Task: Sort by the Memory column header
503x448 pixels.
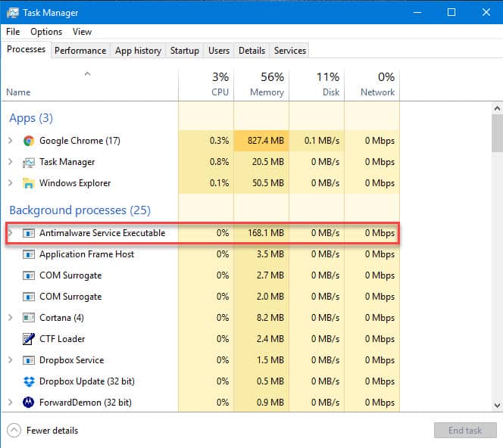Action: click(261, 84)
